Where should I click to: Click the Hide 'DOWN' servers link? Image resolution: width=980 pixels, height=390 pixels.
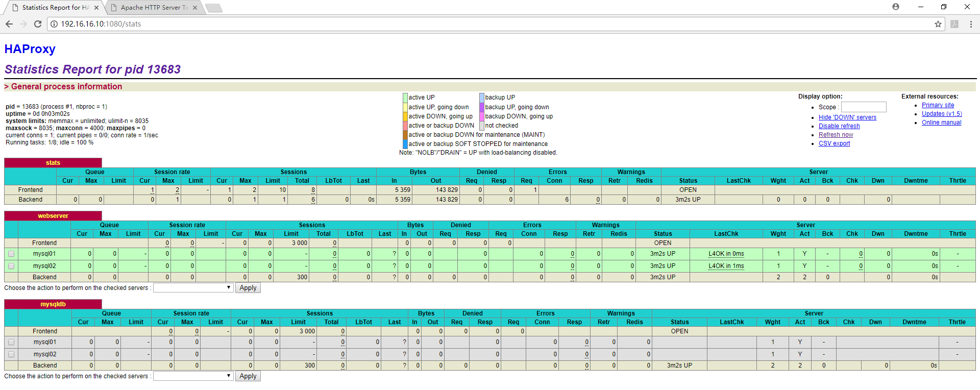click(847, 117)
